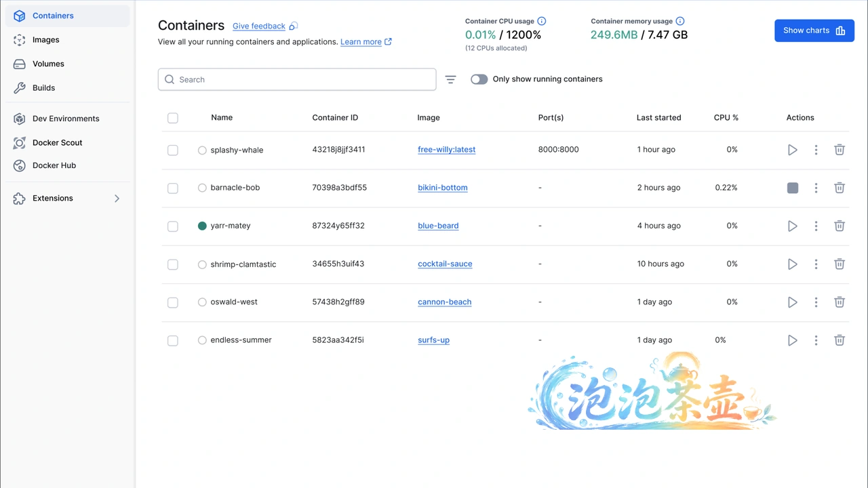
Task: Open more actions menu for splashy-whale
Action: pos(816,150)
